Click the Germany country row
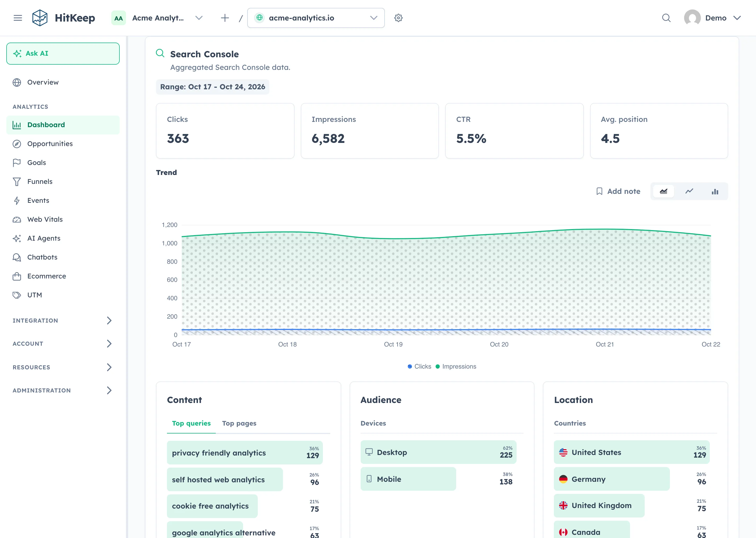Image resolution: width=756 pixels, height=538 pixels. (632, 479)
